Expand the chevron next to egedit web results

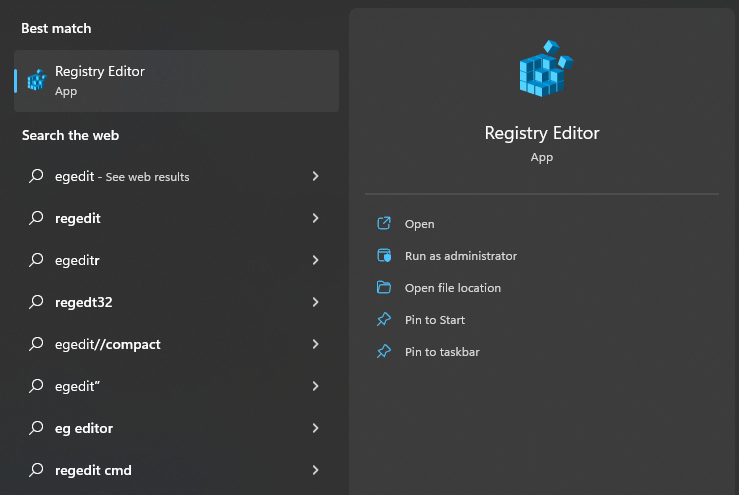click(316, 176)
